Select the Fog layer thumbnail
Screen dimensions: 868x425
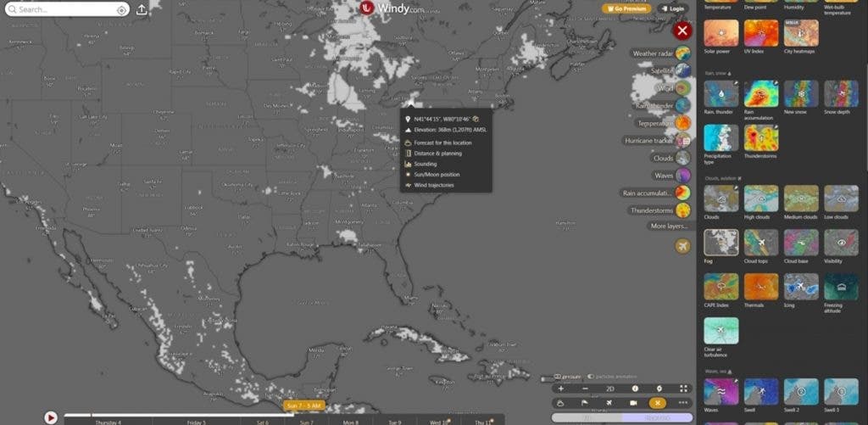coord(721,243)
